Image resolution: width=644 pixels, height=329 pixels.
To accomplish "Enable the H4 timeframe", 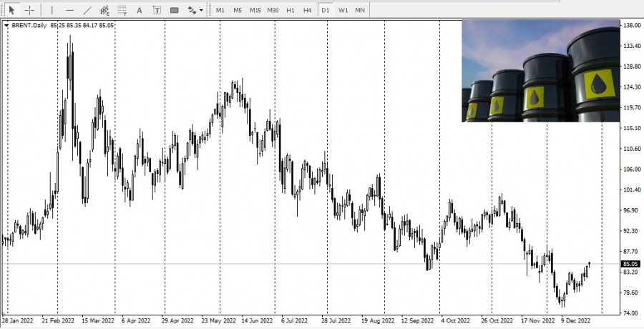I will click(x=307, y=10).
